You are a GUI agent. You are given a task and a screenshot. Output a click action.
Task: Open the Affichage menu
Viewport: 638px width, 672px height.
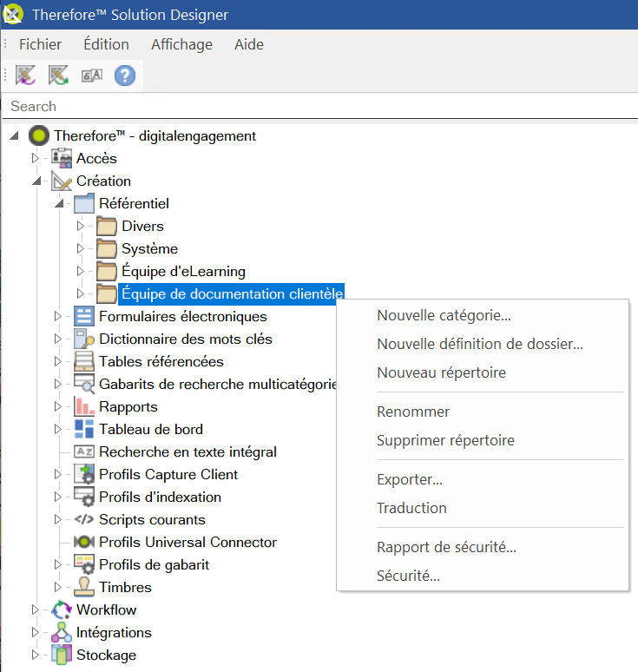pos(181,44)
